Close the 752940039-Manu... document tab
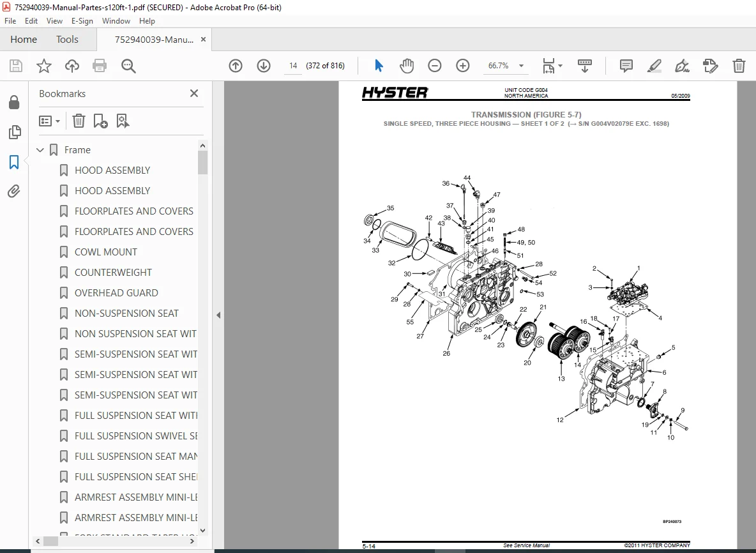 coord(204,40)
